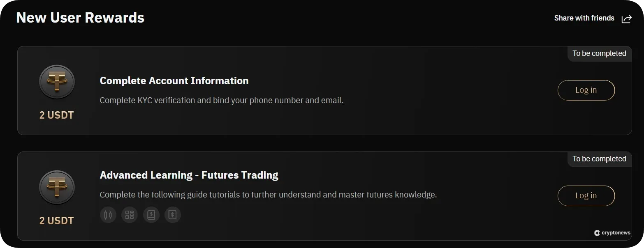Click the 2 USDT reward label on first card

tap(57, 115)
